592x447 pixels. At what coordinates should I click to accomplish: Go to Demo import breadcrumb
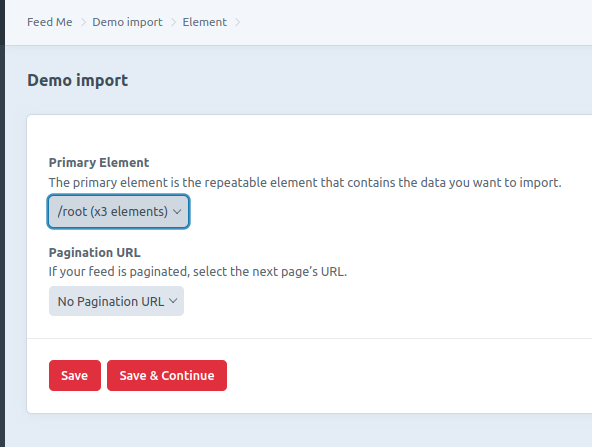(x=127, y=22)
